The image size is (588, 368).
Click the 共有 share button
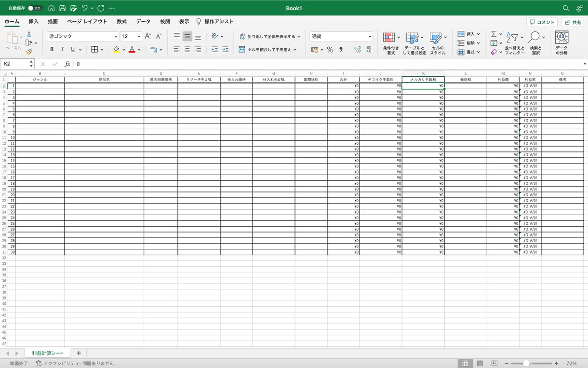coord(573,22)
